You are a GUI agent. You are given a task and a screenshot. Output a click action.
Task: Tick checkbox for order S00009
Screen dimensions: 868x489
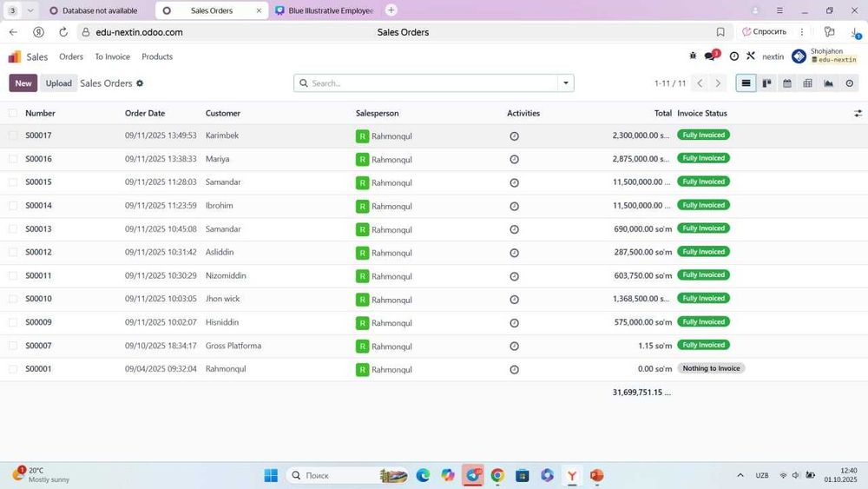tap(13, 322)
